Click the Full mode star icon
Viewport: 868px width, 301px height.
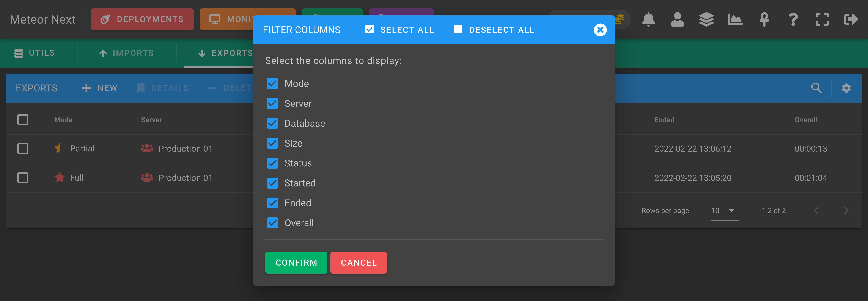pyautogui.click(x=60, y=178)
